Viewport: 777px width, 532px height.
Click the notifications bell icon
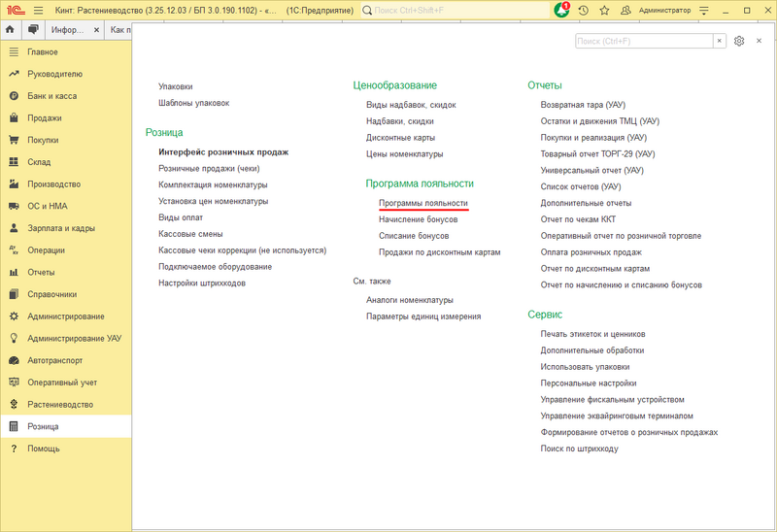(561, 10)
